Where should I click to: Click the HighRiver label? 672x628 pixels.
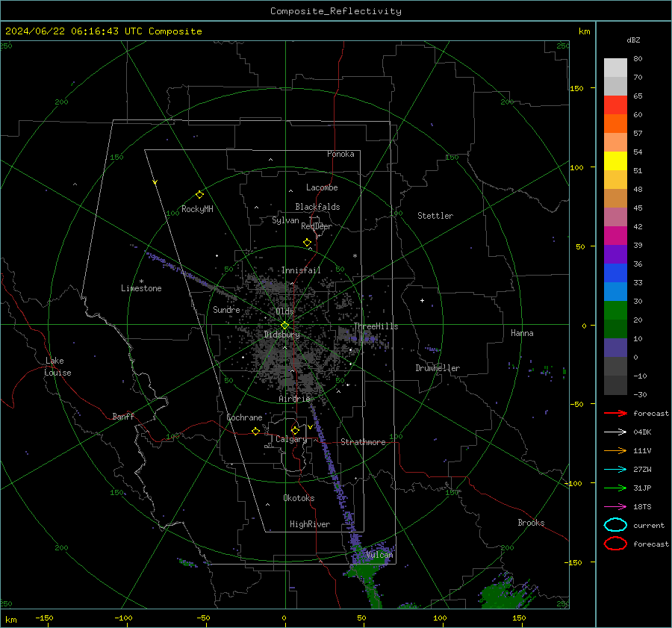310,524
